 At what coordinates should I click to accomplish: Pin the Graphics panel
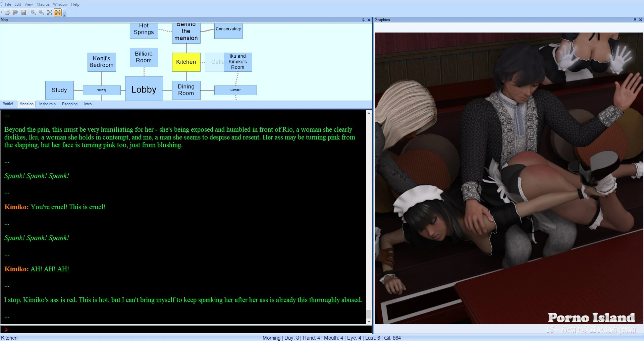[635, 20]
